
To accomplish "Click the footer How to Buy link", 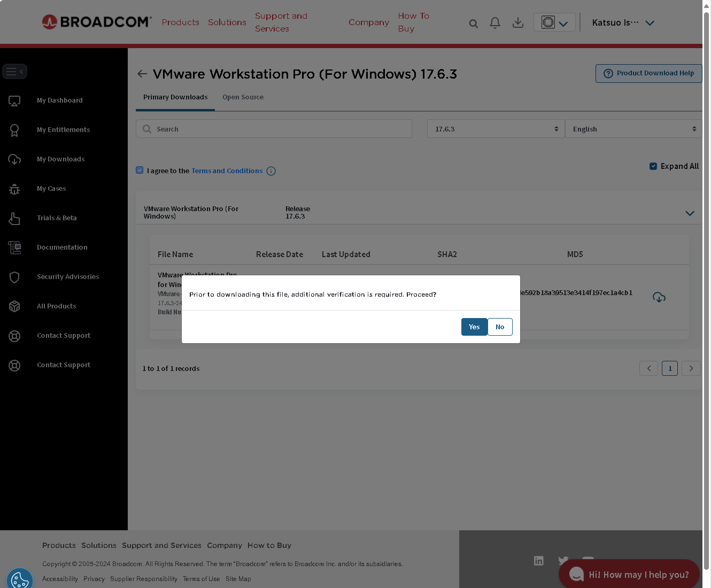I will coord(269,546).
